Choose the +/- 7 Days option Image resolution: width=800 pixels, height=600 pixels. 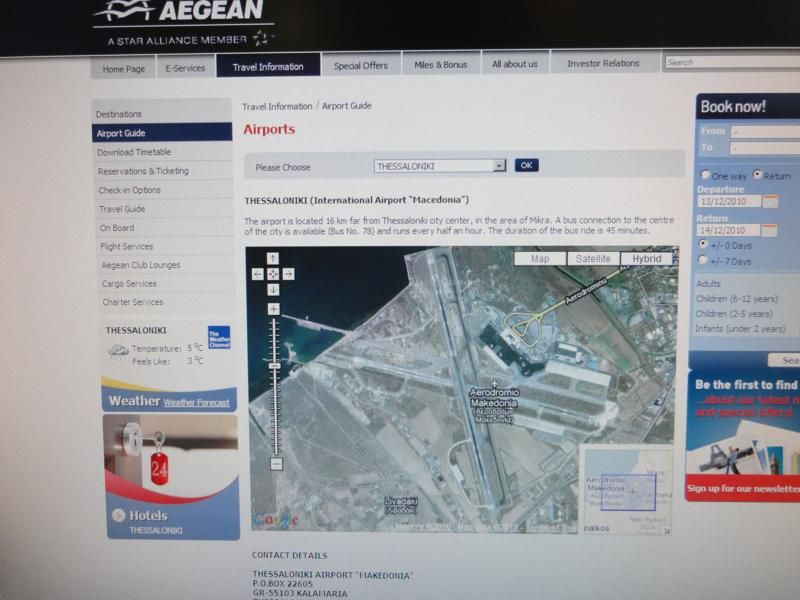tap(703, 260)
